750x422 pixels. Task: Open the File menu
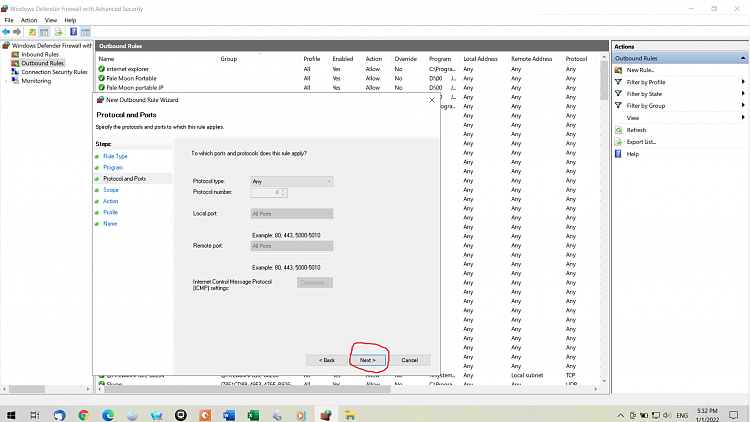pyautogui.click(x=9, y=20)
